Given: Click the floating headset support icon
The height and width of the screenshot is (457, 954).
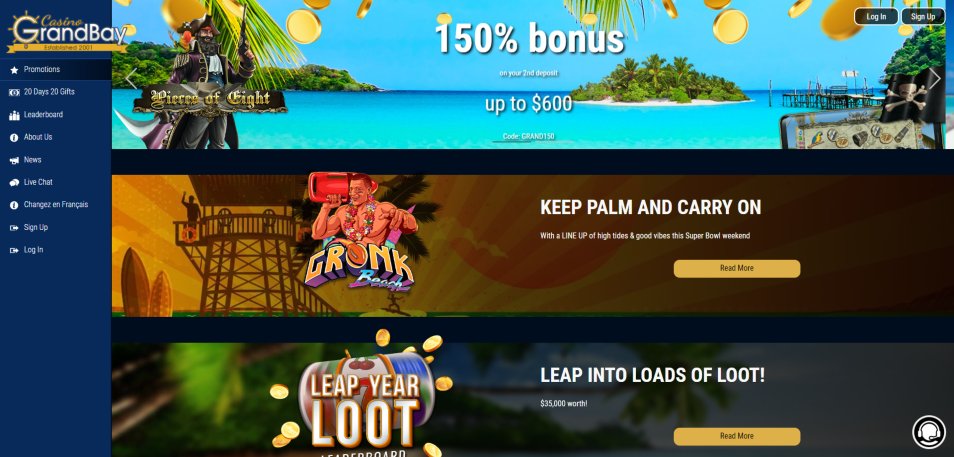Looking at the screenshot, I should click(x=929, y=431).
